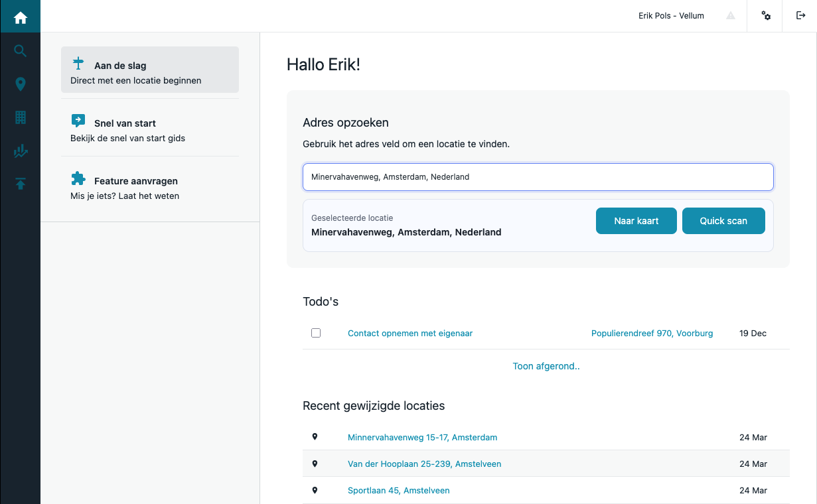Open the settings gears icon in the header

click(765, 15)
